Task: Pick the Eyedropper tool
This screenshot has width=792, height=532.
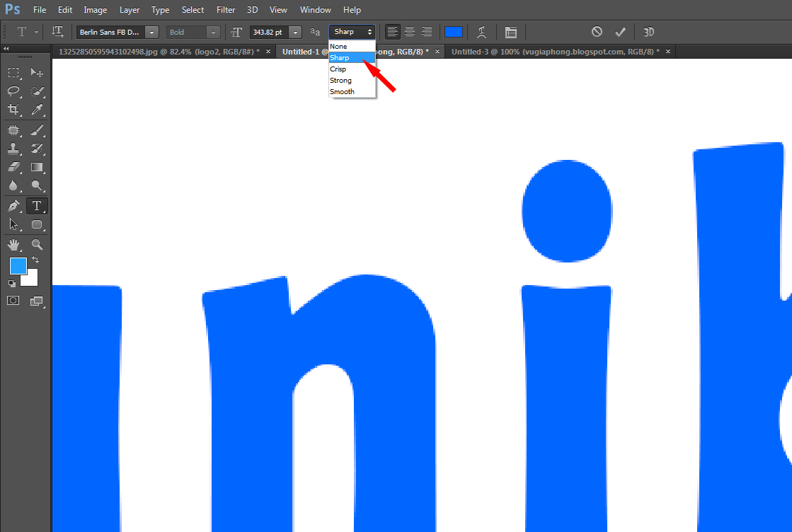Action: (37, 110)
